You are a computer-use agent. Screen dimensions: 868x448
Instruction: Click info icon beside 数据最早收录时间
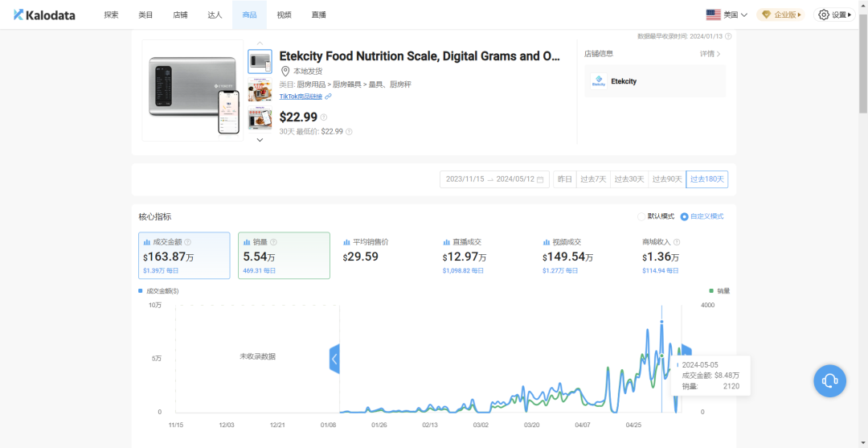click(x=728, y=36)
